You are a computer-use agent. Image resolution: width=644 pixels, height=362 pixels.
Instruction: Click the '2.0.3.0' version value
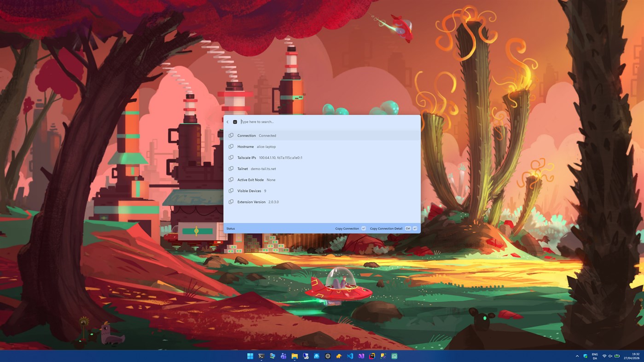[273, 202]
